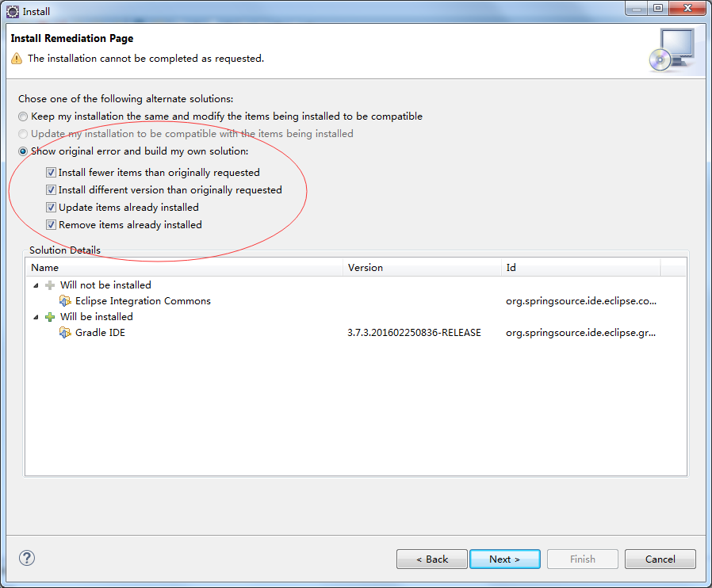Viewport: 712px width, 588px height.
Task: Click the Eclipse Integration Commons feature icon
Action: (65, 301)
